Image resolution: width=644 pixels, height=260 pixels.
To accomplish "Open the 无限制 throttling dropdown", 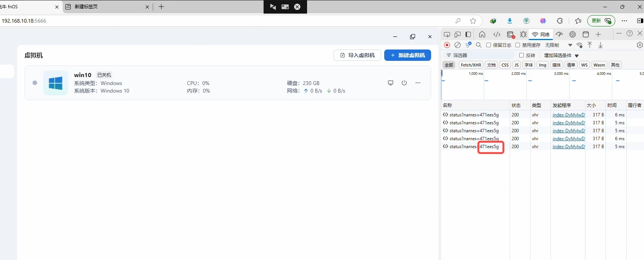I will tap(559, 45).
